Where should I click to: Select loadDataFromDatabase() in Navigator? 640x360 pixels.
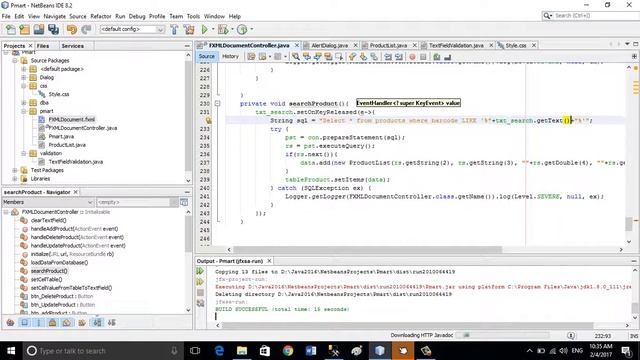click(x=59, y=262)
